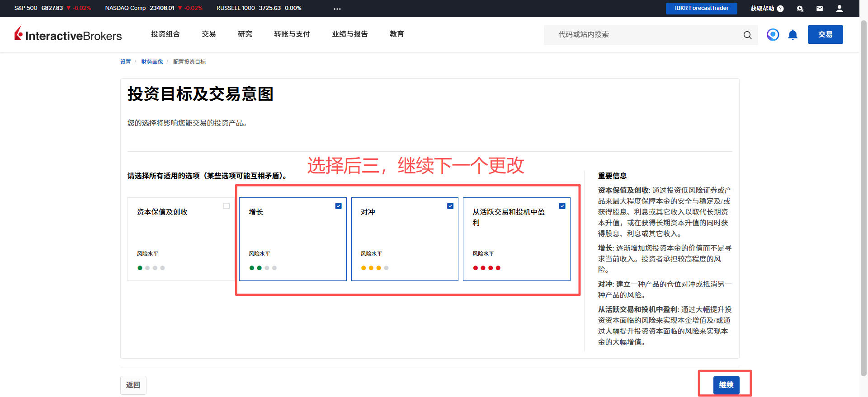Click the 返回 button

[x=133, y=385]
